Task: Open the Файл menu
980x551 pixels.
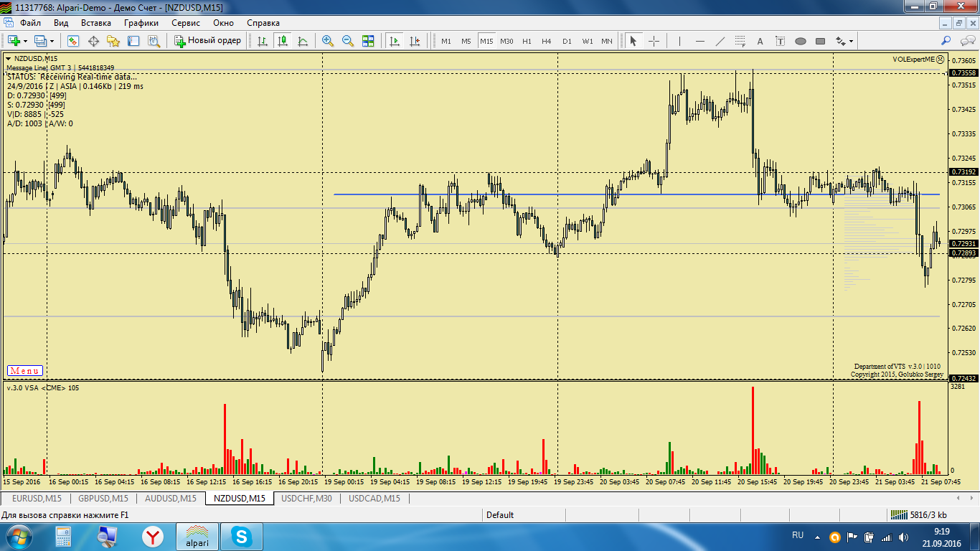Action: [x=30, y=22]
